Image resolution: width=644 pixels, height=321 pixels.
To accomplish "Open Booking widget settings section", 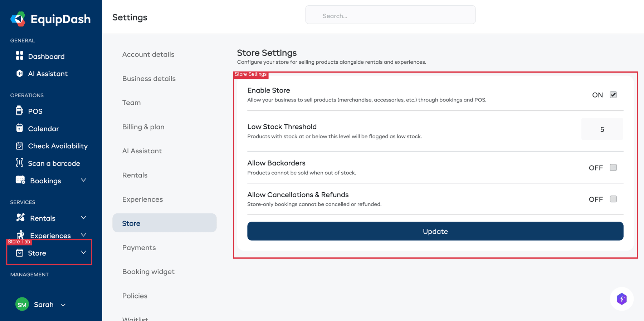I will (148, 272).
